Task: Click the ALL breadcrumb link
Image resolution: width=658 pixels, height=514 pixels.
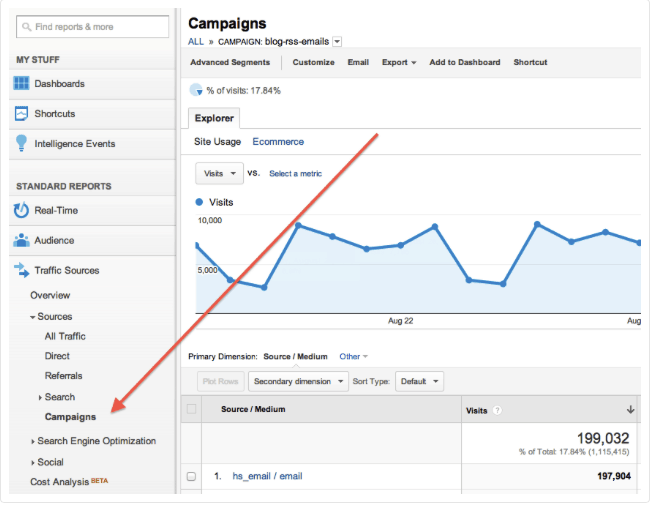Action: click(x=196, y=42)
